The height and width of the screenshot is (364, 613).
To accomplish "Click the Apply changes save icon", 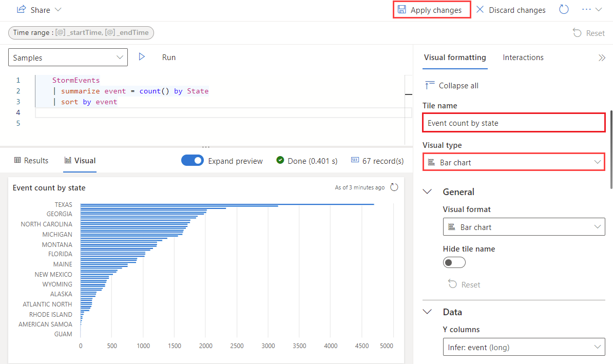I will (401, 9).
